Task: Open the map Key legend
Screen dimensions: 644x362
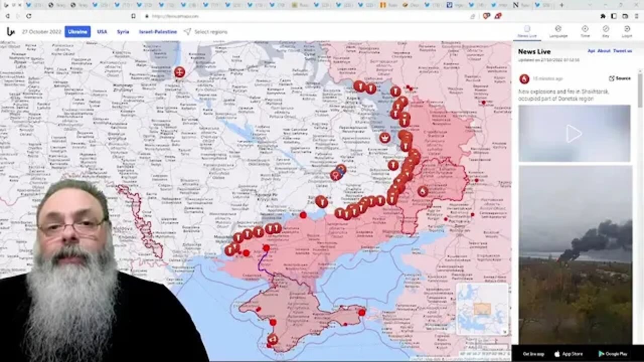Action: (x=606, y=32)
